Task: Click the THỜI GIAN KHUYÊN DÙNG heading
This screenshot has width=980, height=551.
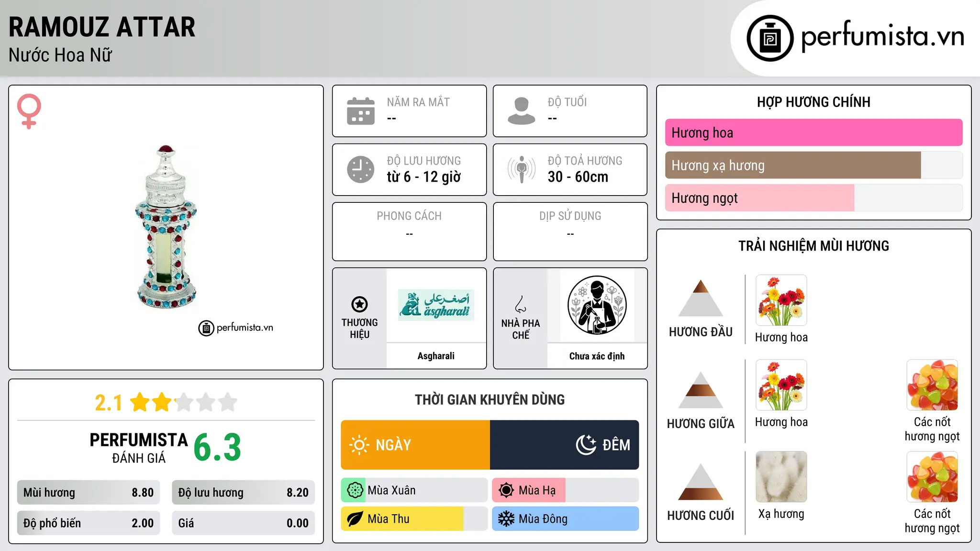Action: click(x=490, y=399)
